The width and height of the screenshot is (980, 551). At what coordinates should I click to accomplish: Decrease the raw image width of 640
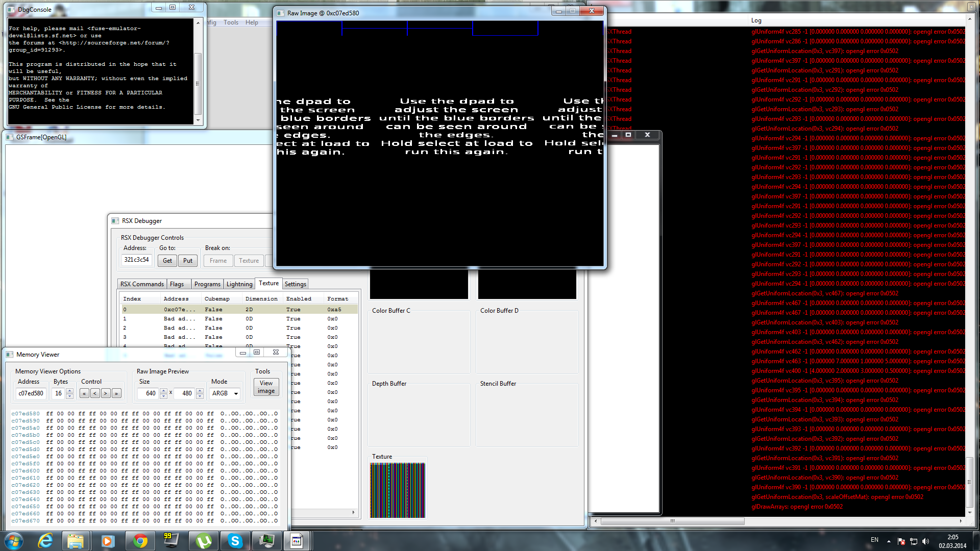(163, 396)
